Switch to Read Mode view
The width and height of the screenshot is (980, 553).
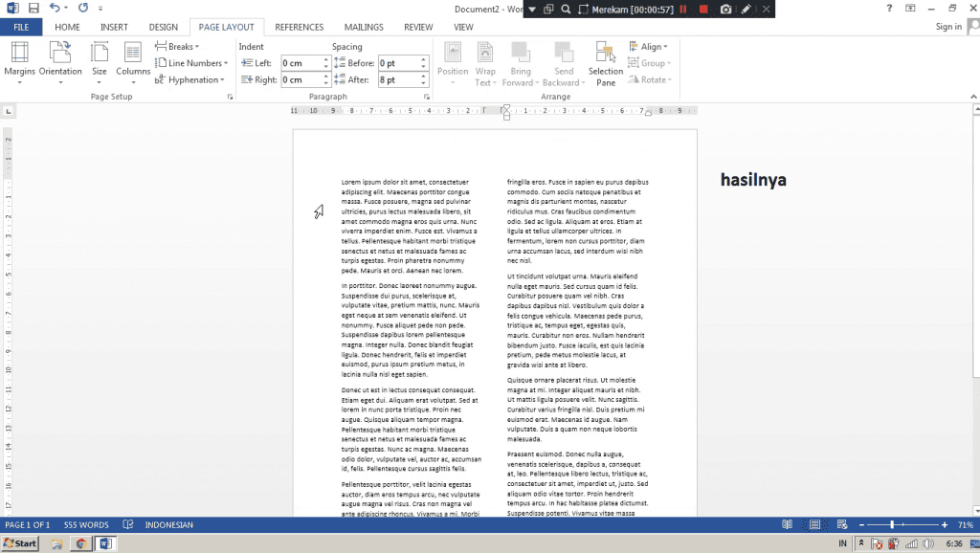pos(787,525)
